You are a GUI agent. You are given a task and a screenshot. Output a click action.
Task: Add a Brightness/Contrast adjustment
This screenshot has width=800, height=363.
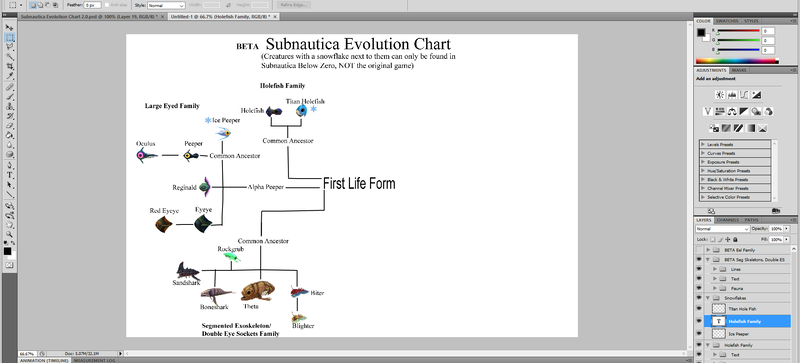(x=720, y=94)
